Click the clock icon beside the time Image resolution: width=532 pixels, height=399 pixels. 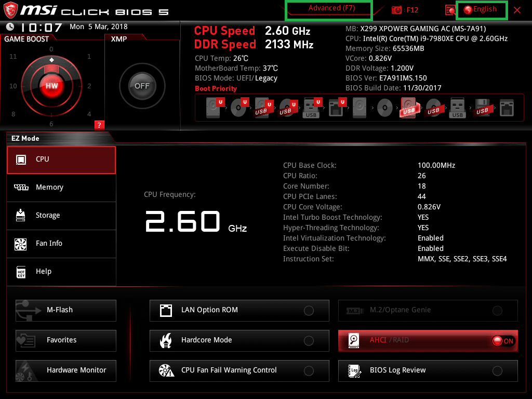tap(10, 26)
